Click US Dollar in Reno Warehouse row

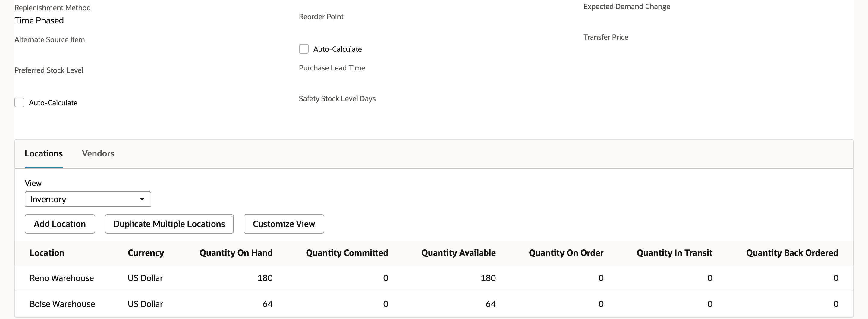(145, 278)
